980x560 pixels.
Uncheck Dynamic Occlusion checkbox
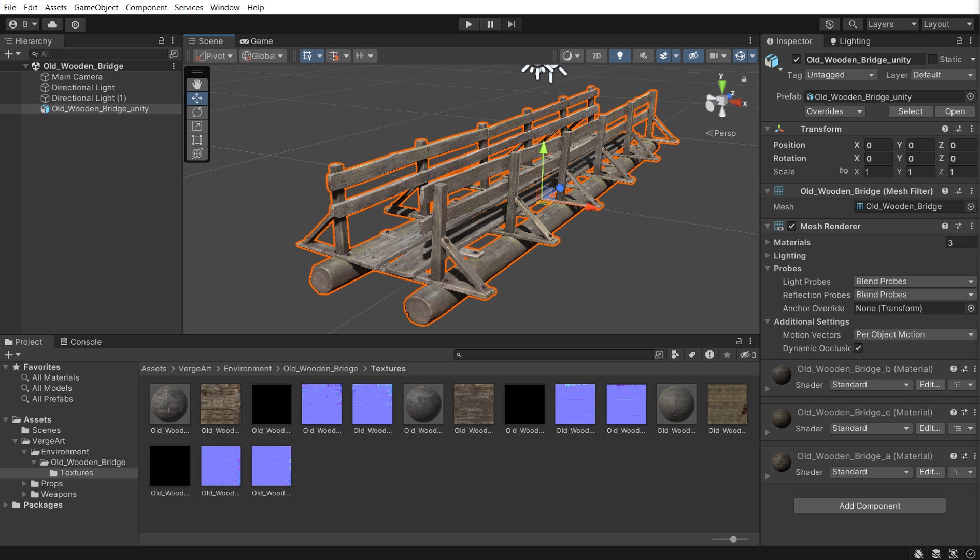[x=858, y=348]
